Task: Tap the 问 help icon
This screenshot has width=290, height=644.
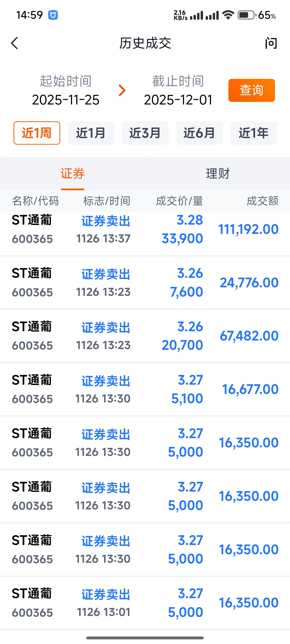Action: click(x=271, y=43)
